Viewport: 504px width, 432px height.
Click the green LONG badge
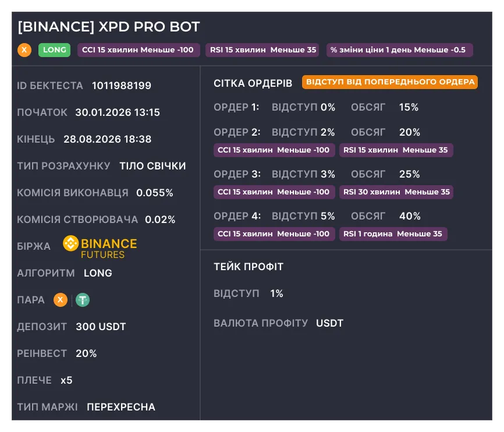tap(54, 50)
